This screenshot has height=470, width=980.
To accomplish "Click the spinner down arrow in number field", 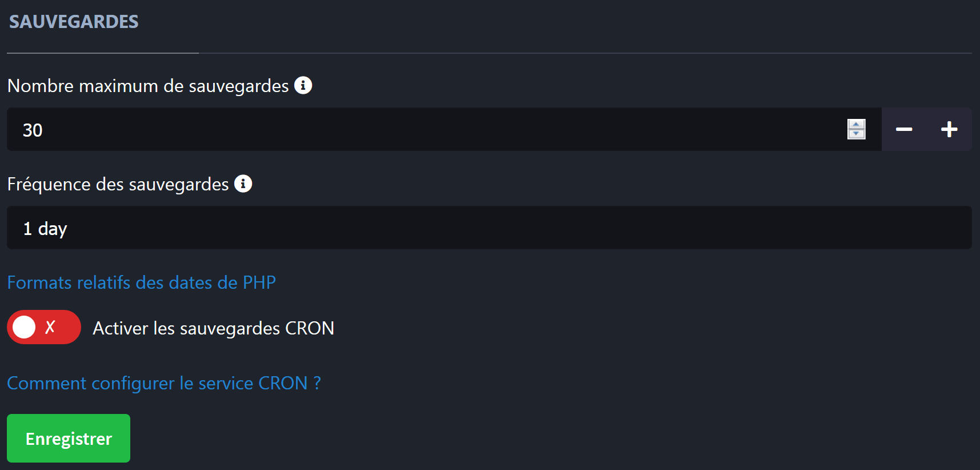I will (x=855, y=134).
